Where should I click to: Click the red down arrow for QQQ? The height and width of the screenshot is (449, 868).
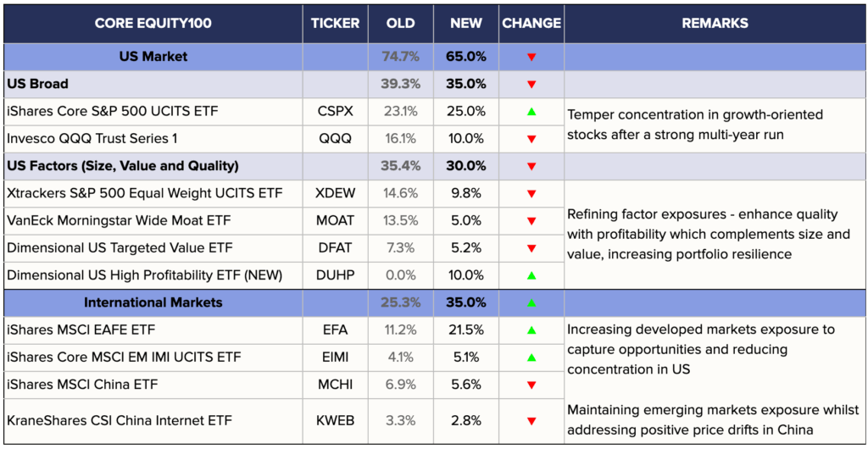[531, 139]
